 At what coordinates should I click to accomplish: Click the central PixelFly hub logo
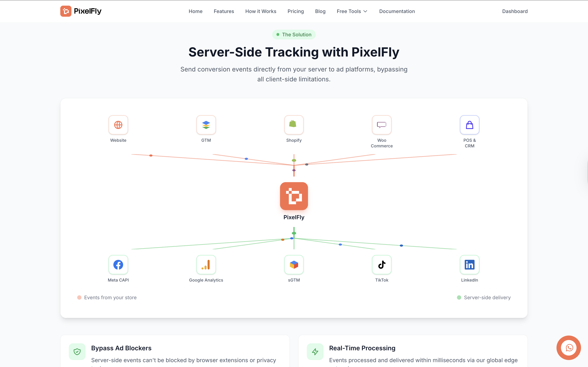294,196
